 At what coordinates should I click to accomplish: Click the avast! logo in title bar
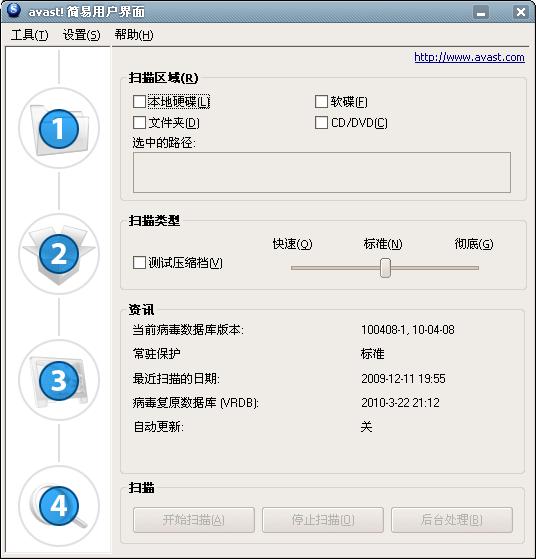point(14,10)
